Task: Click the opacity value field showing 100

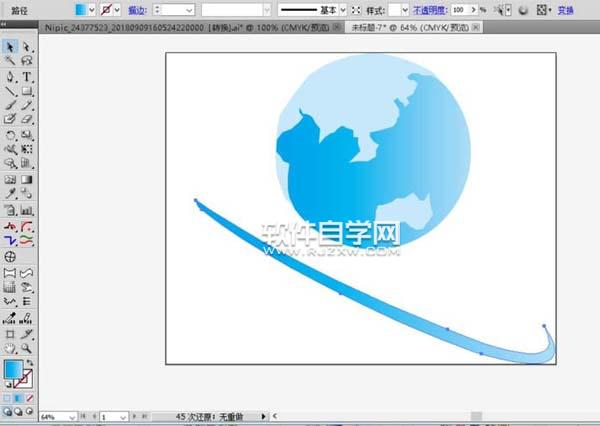Action: (x=460, y=10)
